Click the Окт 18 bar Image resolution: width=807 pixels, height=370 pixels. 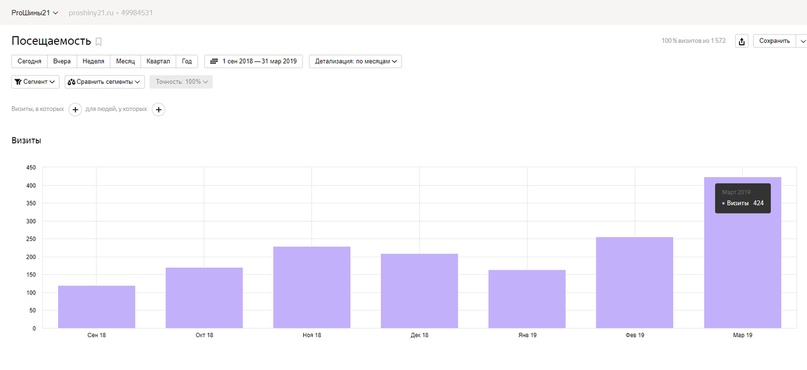point(204,298)
